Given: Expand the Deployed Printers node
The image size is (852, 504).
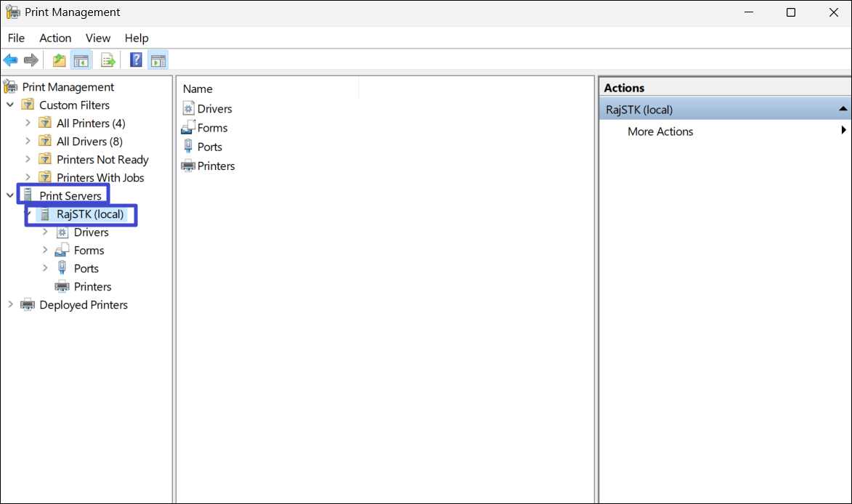Looking at the screenshot, I should pos(10,305).
